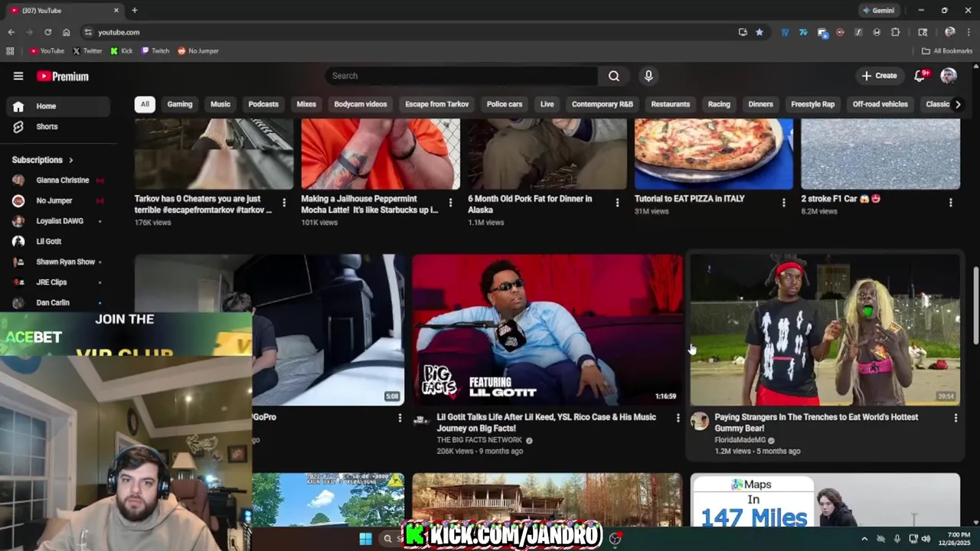Select the Freestyle Rap chip
Screen dimensions: 980x551
click(812, 104)
